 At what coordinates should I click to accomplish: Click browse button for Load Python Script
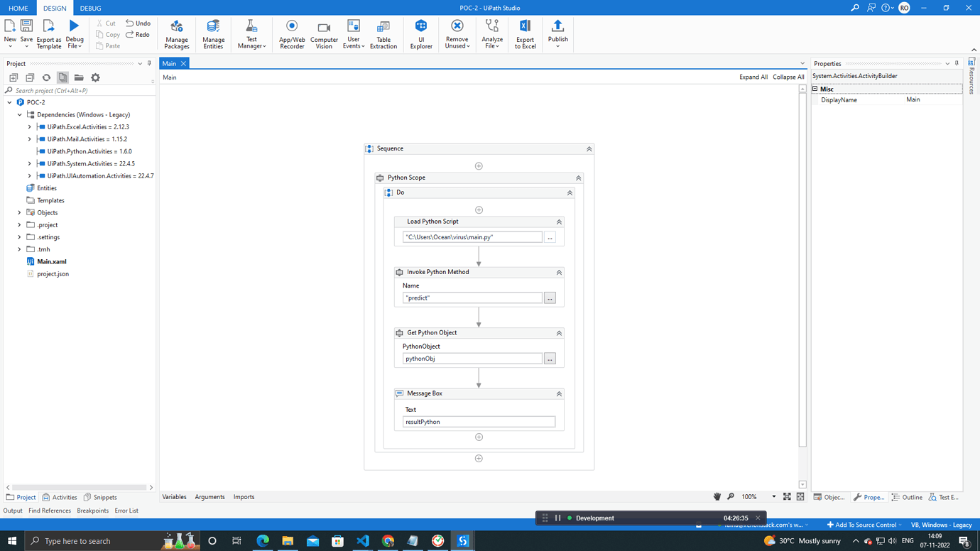point(550,238)
